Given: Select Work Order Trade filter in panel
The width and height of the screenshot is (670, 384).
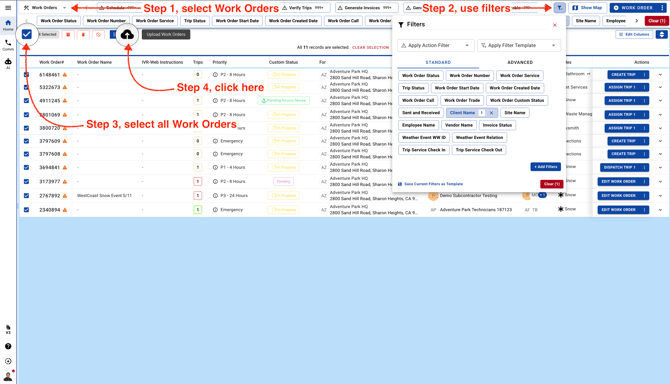Looking at the screenshot, I should pyautogui.click(x=462, y=100).
